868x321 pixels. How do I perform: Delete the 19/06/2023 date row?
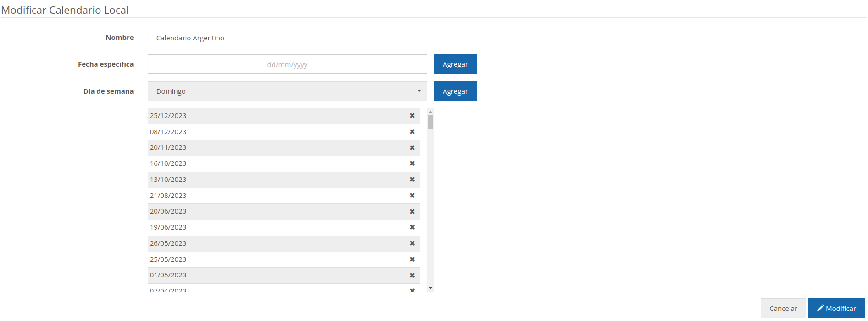412,227
